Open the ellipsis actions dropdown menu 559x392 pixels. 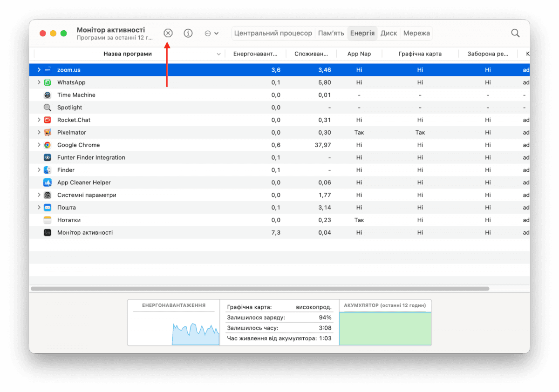(211, 33)
